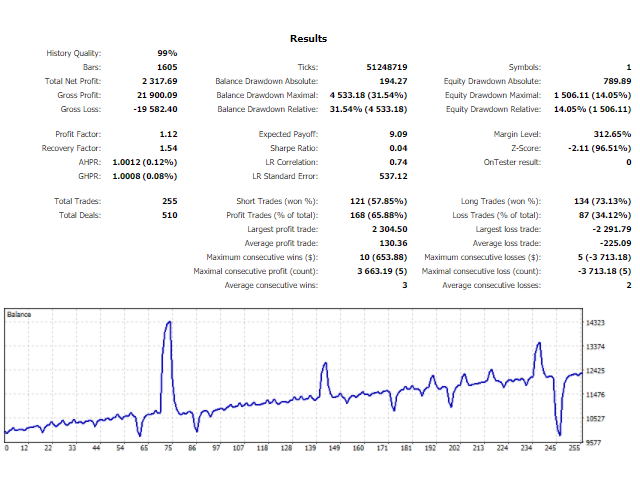Select the Profit Factor value 1.12
Screen dimensions: 640x480
pyautogui.click(x=168, y=134)
